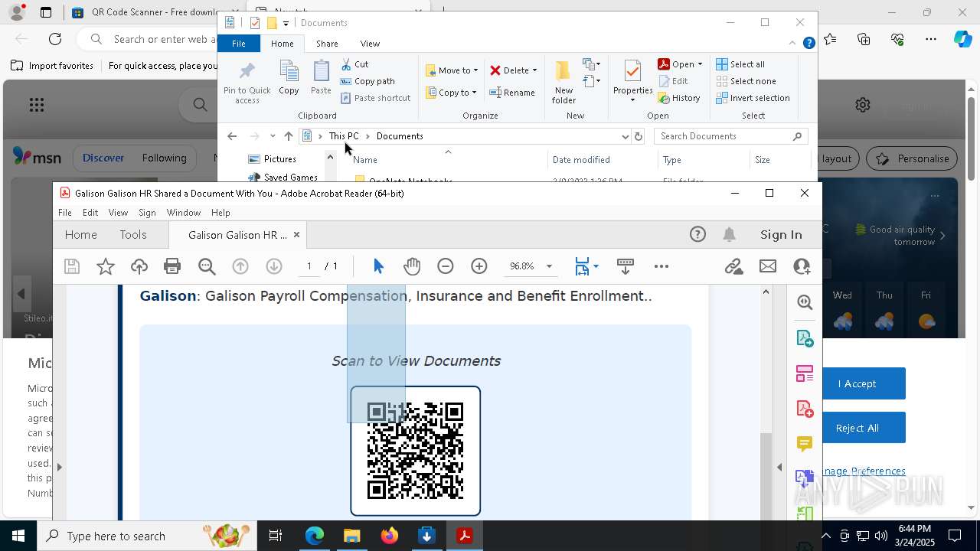Open the Sign menu in Acrobat

tap(147, 213)
